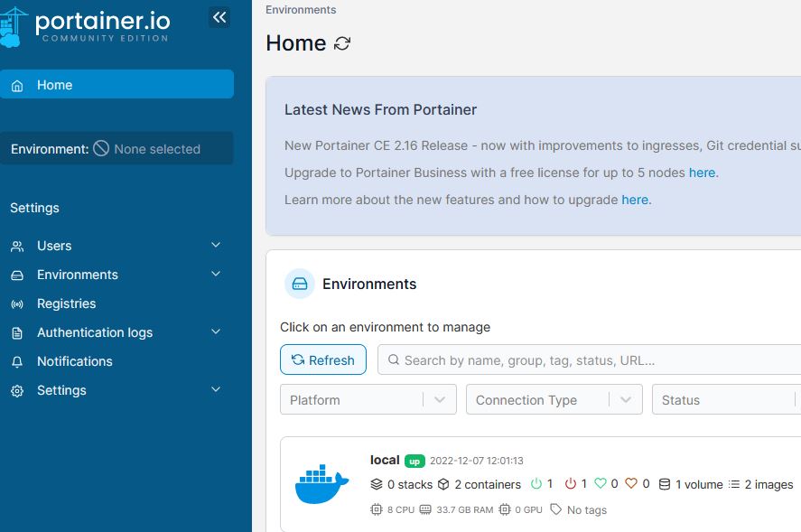Expand the Users menu chevron

216,246
